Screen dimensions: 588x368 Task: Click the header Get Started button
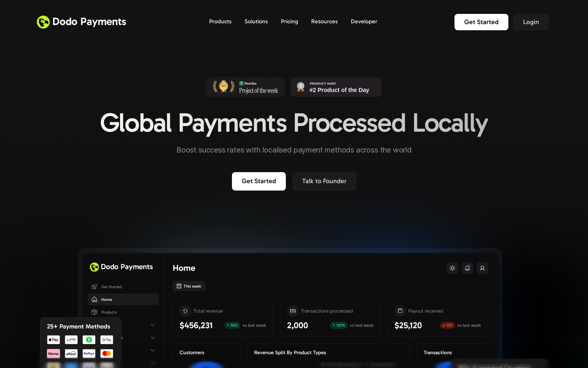(x=481, y=22)
